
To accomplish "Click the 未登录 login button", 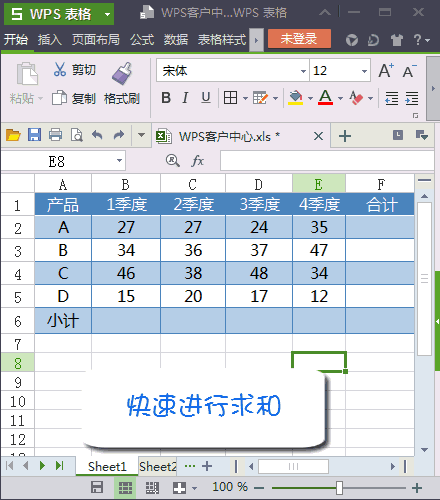I will pyautogui.click(x=299, y=39).
